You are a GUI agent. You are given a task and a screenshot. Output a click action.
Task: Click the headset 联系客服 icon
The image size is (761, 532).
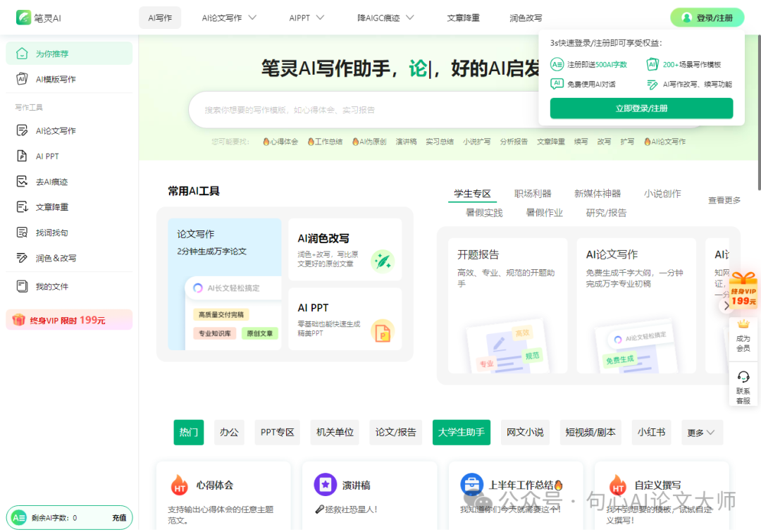tap(743, 376)
